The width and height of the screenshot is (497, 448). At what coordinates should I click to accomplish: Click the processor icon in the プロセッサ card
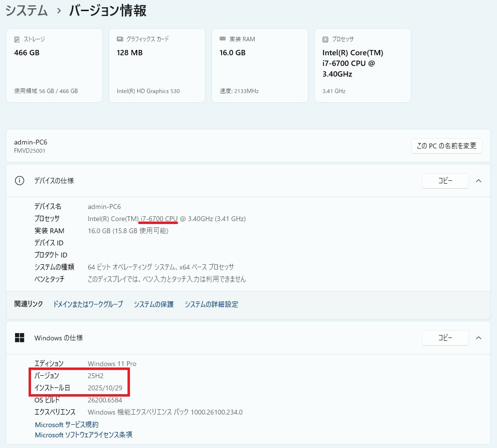click(325, 39)
